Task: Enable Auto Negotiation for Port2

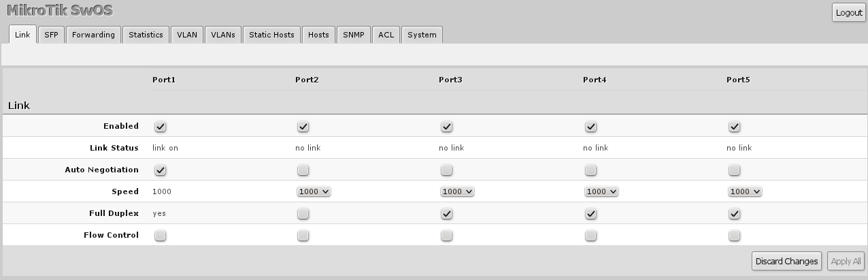Action: tap(303, 170)
